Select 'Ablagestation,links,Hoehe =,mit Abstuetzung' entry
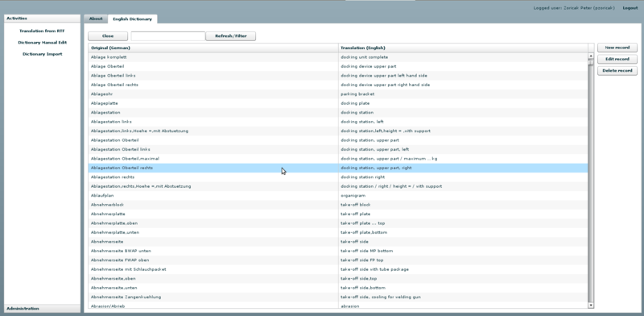Image resolution: width=644 pixels, height=316 pixels. 338,131
